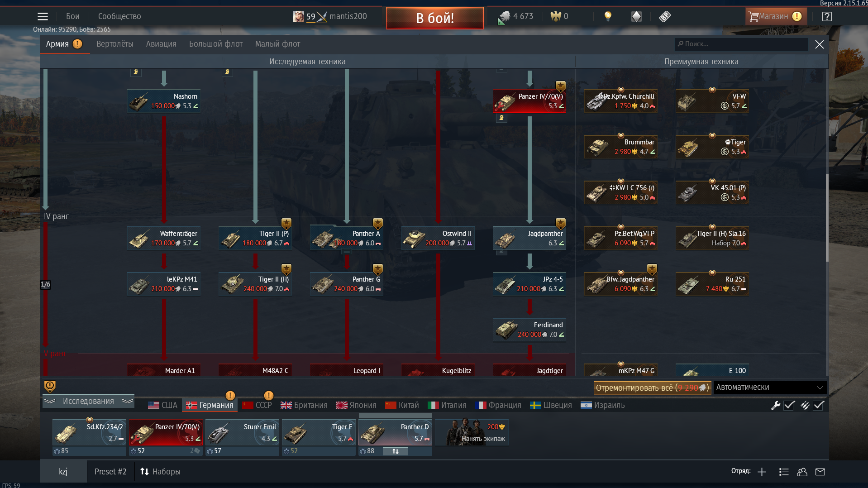
Task: Select Sturer Emil crew slot
Action: pos(242,433)
